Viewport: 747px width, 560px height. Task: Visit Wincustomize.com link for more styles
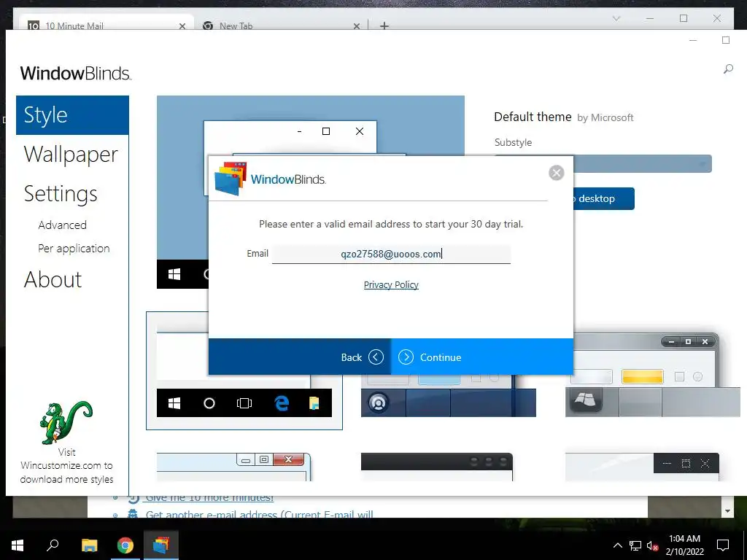click(66, 466)
